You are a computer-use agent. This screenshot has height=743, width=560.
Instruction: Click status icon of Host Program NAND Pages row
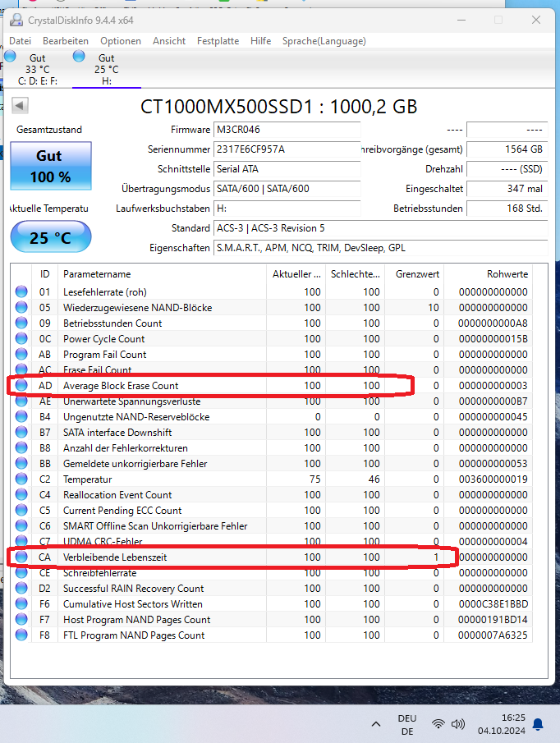tap(21, 619)
